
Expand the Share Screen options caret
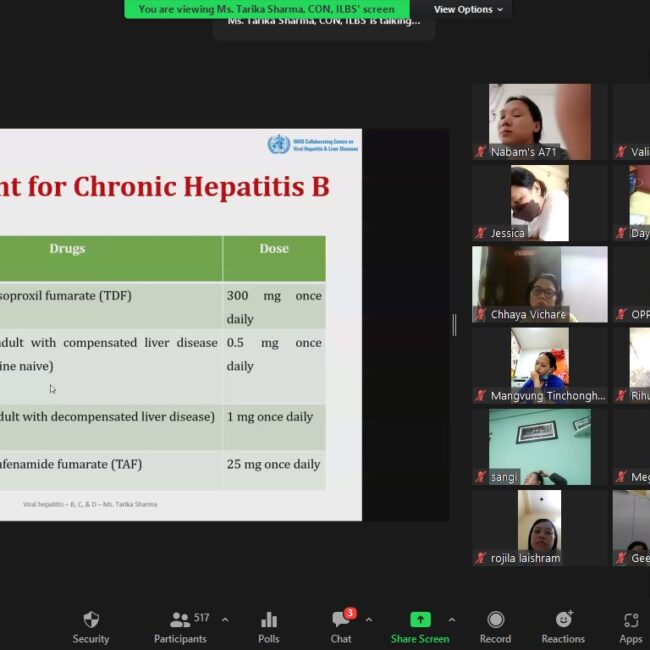pyautogui.click(x=452, y=620)
